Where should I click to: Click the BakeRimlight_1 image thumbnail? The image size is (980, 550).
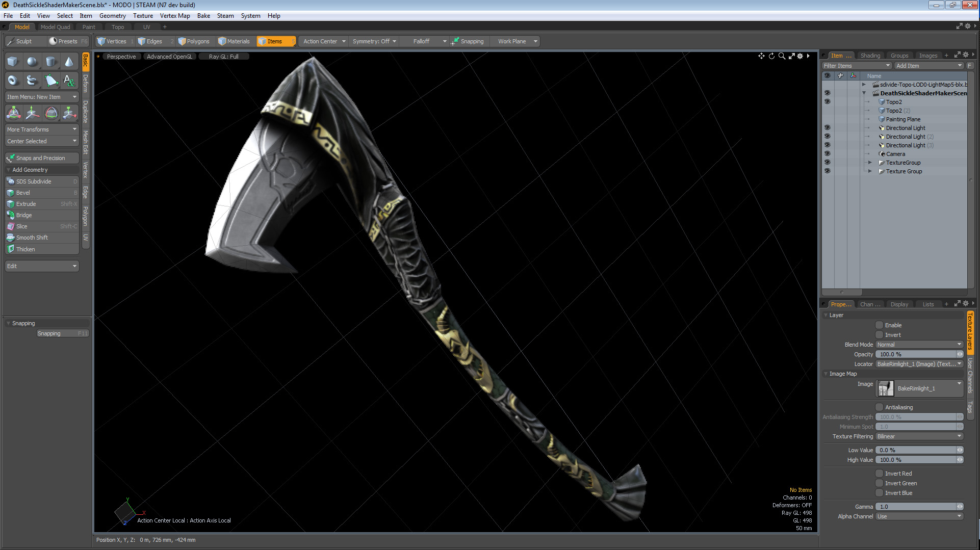click(885, 388)
